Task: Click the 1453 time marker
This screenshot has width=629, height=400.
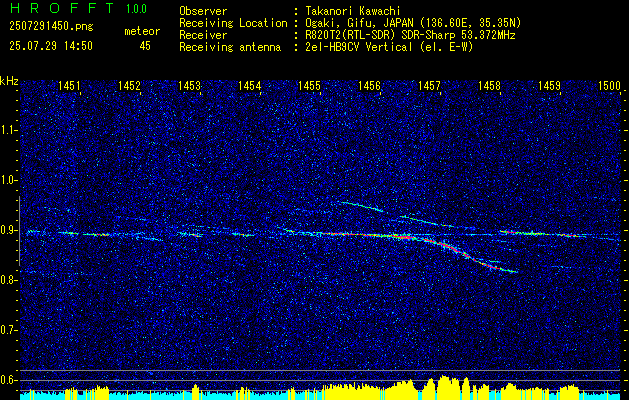Action: point(189,86)
